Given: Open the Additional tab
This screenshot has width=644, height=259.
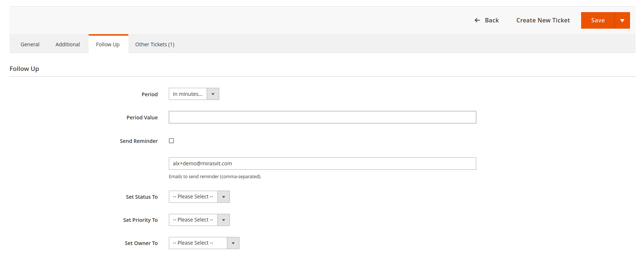Looking at the screenshot, I should [68, 44].
